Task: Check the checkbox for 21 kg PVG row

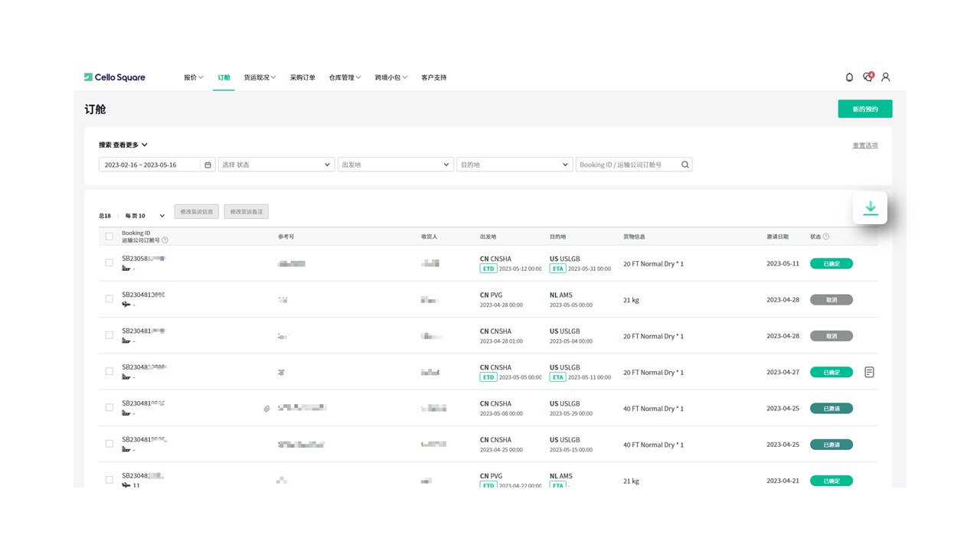Action: [109, 299]
